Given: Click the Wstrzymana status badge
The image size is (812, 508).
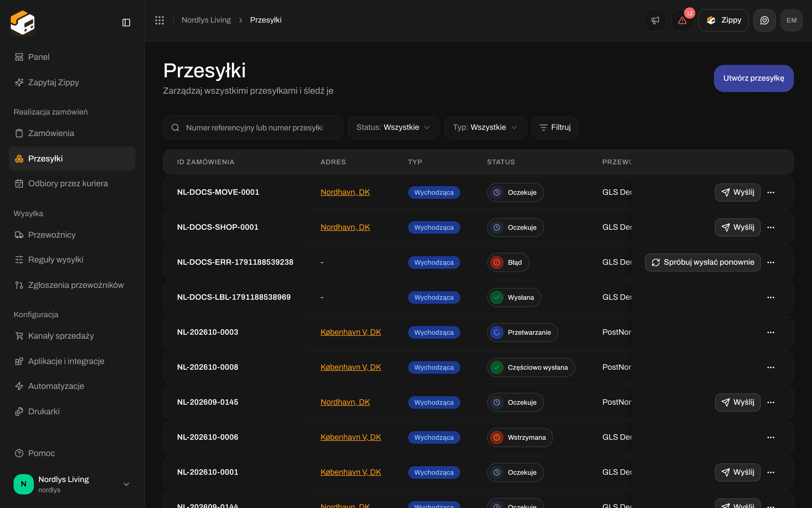Looking at the screenshot, I should pyautogui.click(x=520, y=437).
